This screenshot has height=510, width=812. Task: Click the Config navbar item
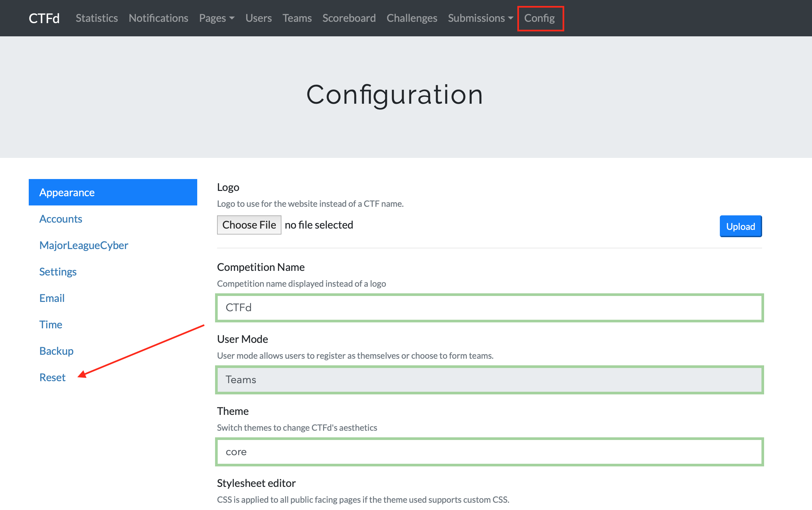(539, 18)
